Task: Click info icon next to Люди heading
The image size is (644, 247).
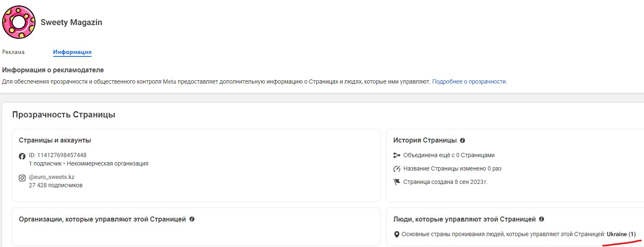Action: [542, 219]
